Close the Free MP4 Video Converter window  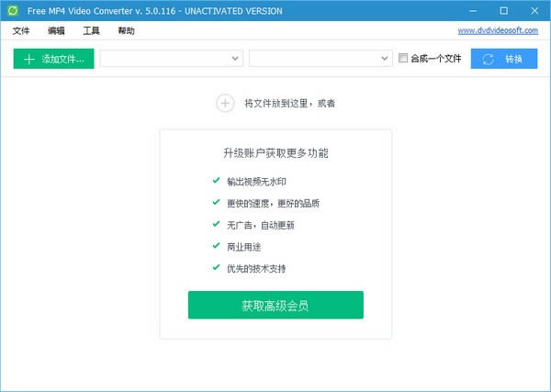(534, 11)
